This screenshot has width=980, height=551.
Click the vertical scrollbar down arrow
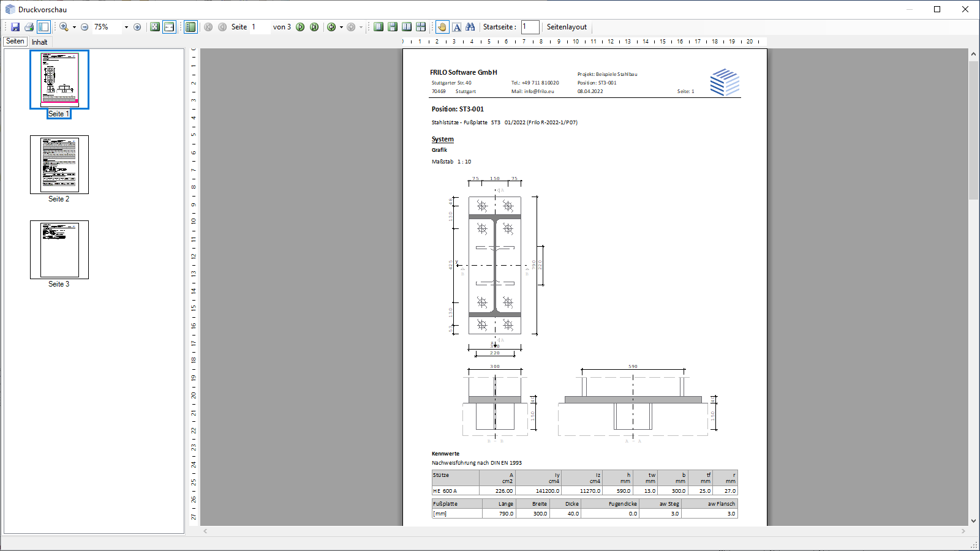[x=973, y=521]
